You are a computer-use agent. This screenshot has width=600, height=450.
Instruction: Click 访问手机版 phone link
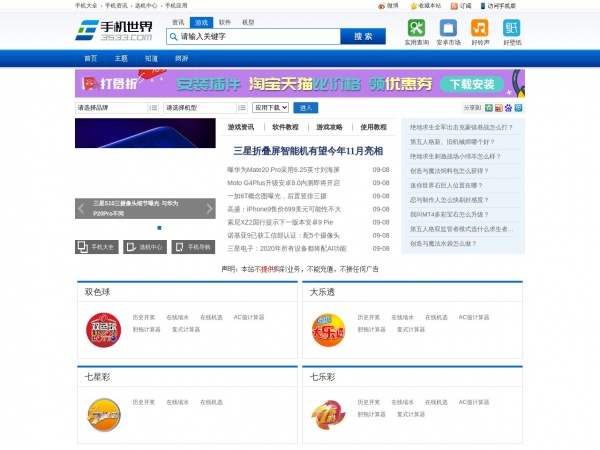[x=498, y=6]
